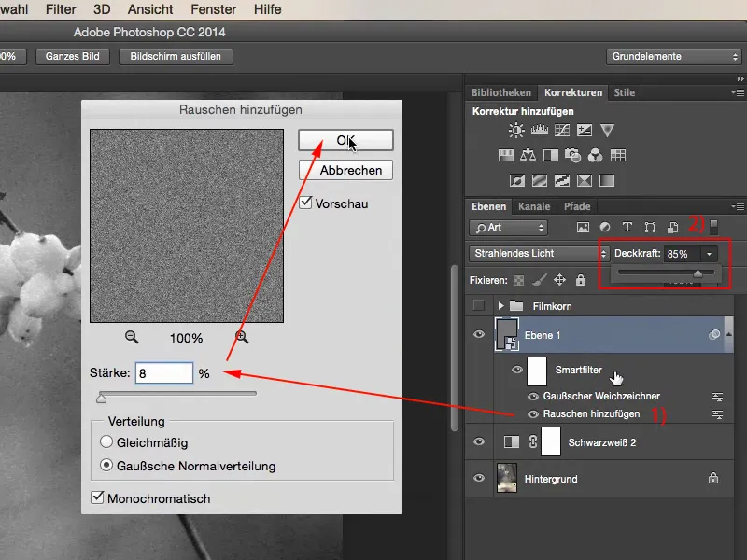Viewport: 747px width, 560px height.
Task: Add a Color Balance adjustment
Action: tap(528, 155)
